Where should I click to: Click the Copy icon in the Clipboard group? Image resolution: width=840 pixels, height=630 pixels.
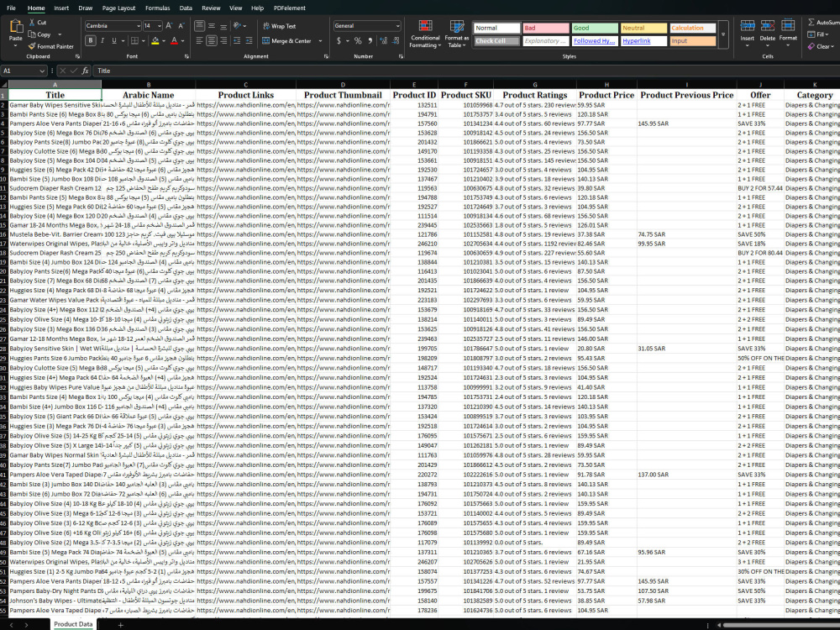[x=32, y=34]
